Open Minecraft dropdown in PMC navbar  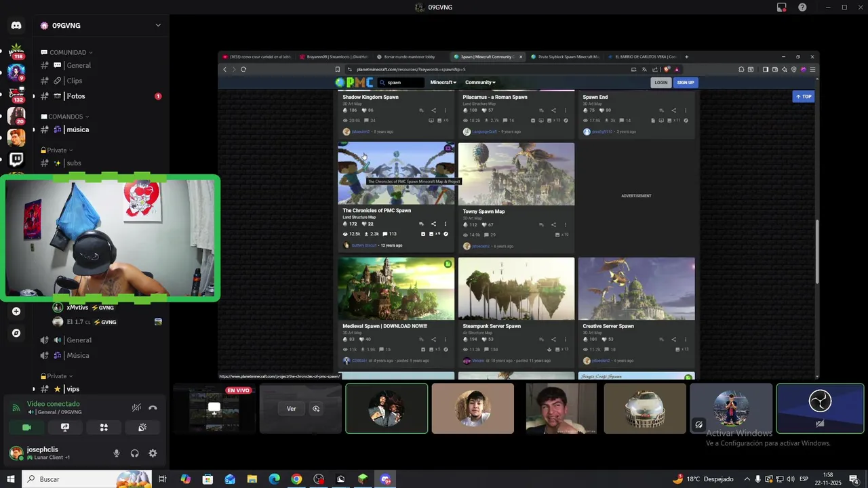coord(443,83)
